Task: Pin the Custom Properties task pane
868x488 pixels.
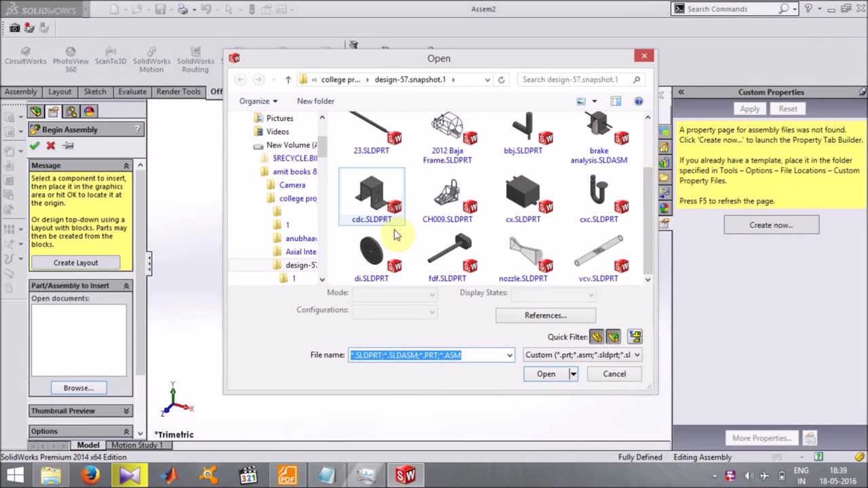Action: tap(862, 92)
